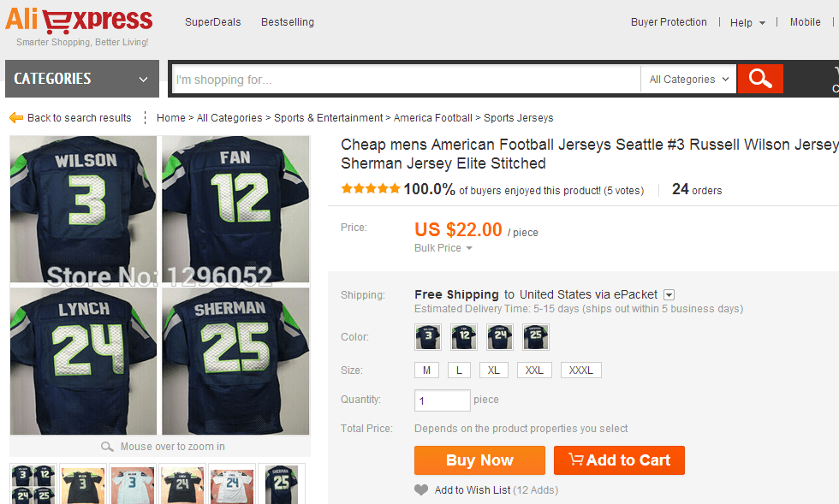Open the ePacket shipping method dropdown

point(669,295)
